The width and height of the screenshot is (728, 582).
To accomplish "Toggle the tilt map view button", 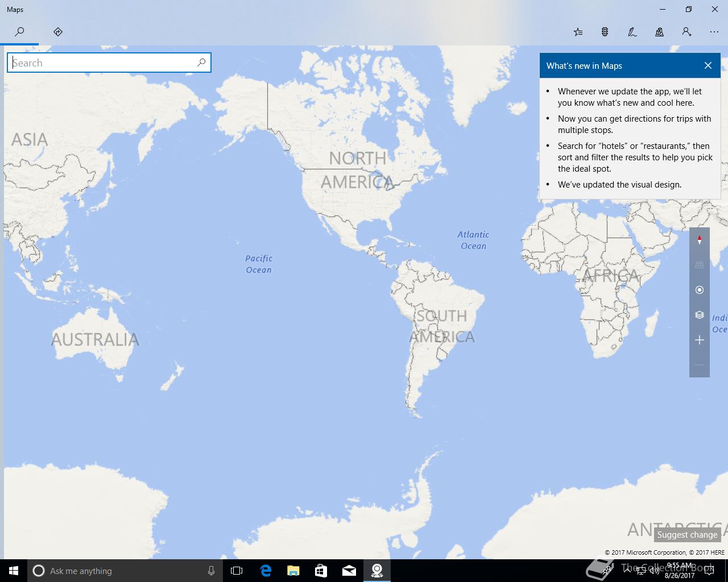I will 700,265.
